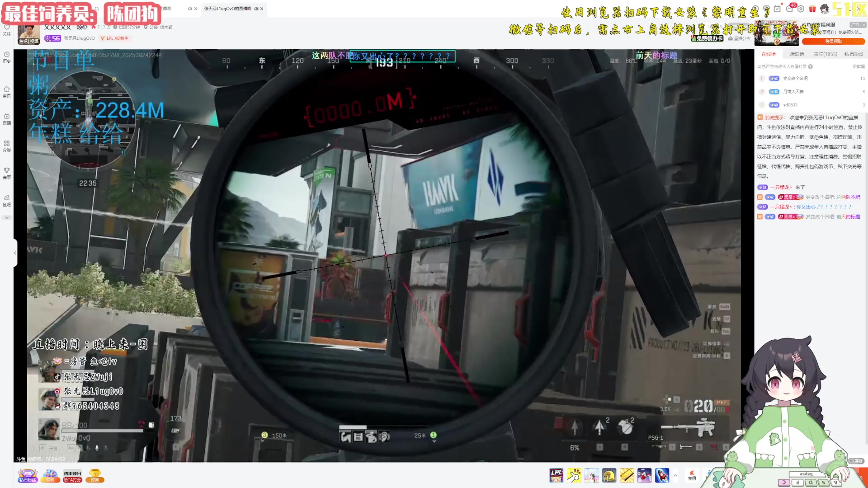
Task: Click 贡献值 label in ranking header
Action: 859,66
